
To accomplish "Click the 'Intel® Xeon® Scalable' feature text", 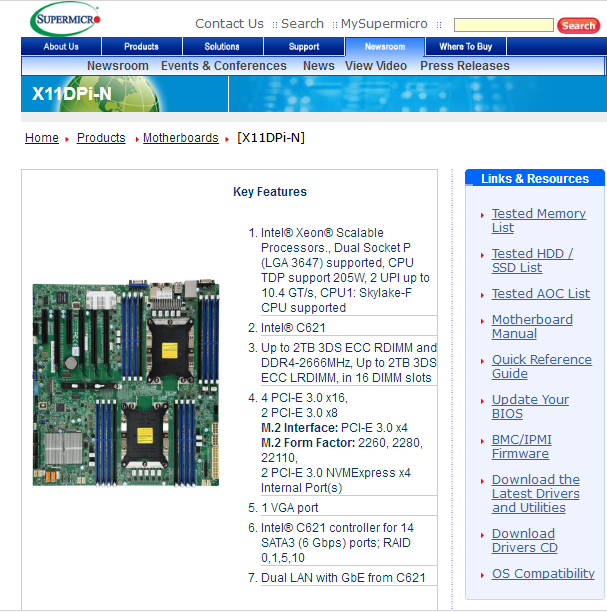I will [x=322, y=233].
